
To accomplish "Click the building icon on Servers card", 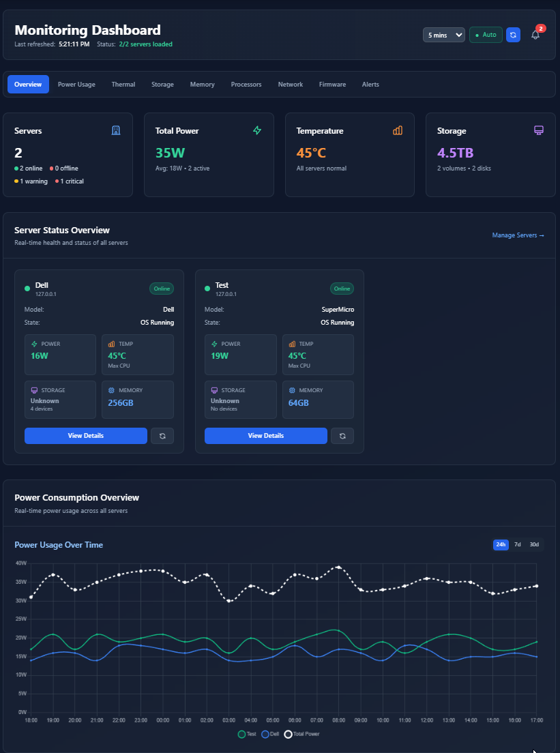I will (116, 130).
